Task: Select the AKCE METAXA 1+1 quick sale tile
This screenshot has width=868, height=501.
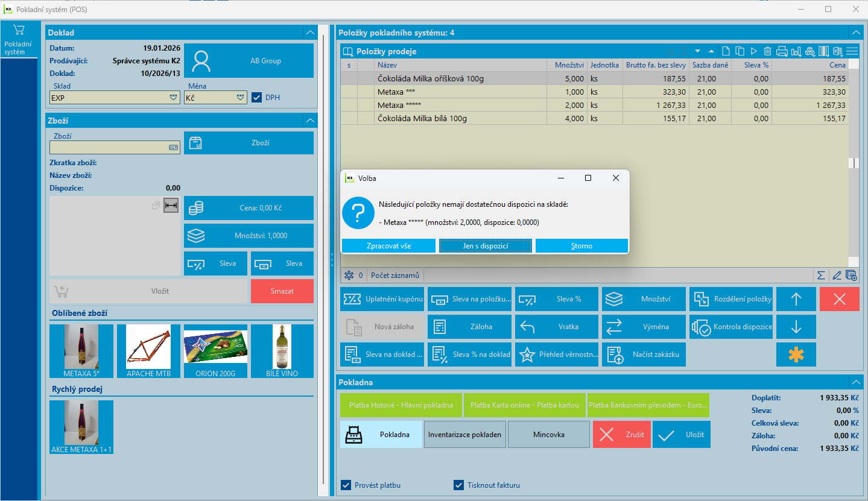Action: click(x=81, y=427)
